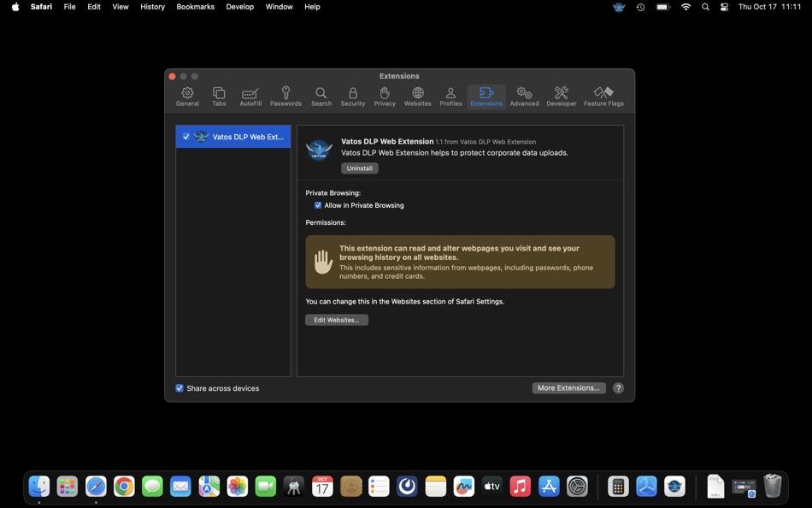Open Music from the Dock
The width and height of the screenshot is (812, 508).
521,487
